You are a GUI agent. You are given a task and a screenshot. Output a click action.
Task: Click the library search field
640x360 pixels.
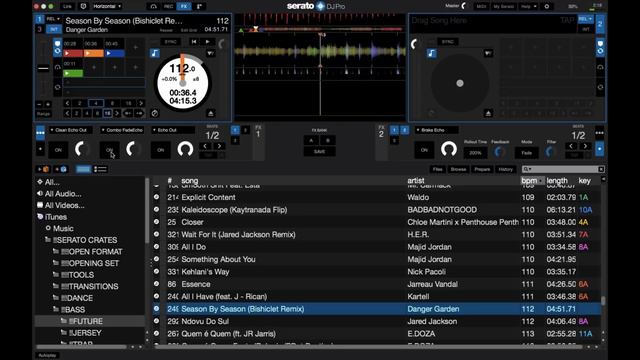(x=563, y=169)
